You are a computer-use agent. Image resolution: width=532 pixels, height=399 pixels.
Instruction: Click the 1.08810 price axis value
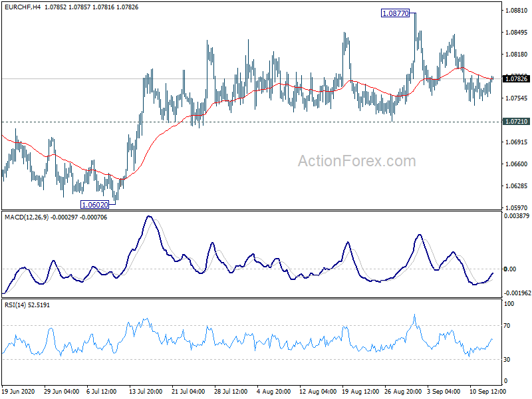(x=517, y=11)
